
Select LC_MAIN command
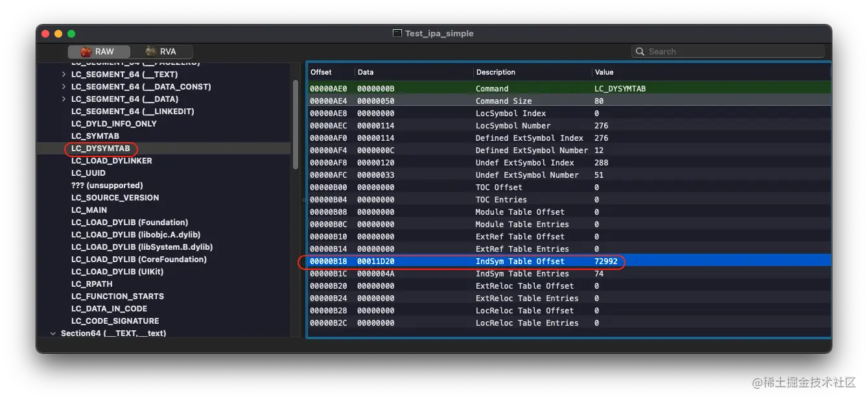(x=89, y=210)
